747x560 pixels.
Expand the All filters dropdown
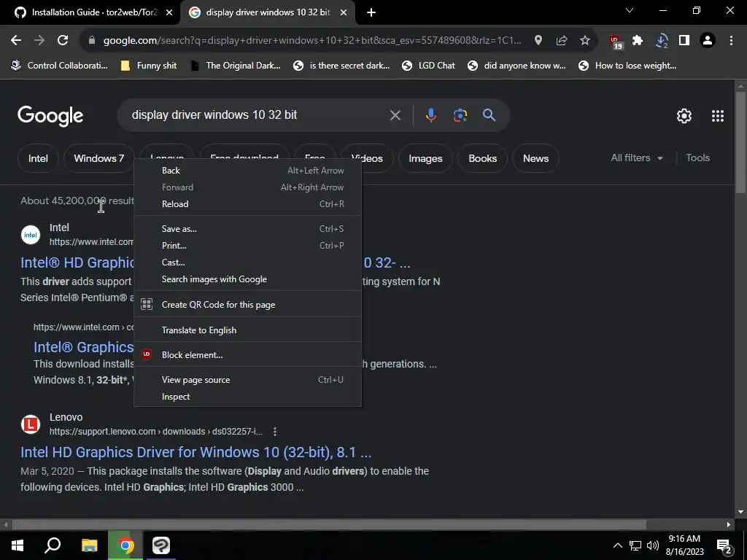point(637,157)
